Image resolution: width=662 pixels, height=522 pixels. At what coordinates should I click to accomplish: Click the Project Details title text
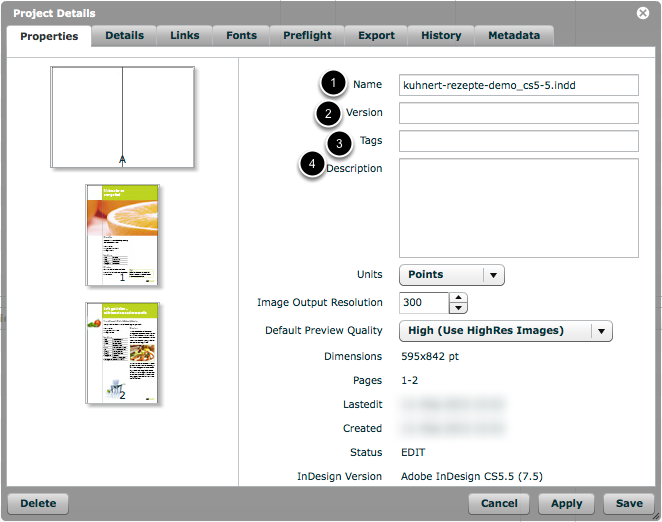pyautogui.click(x=54, y=14)
